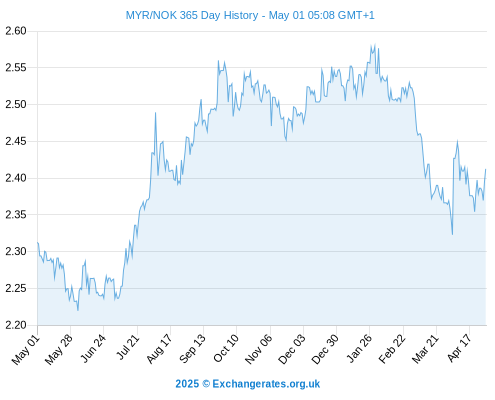Select the Mar 21 x-axis label
The height and width of the screenshot is (400, 495).
425,349
